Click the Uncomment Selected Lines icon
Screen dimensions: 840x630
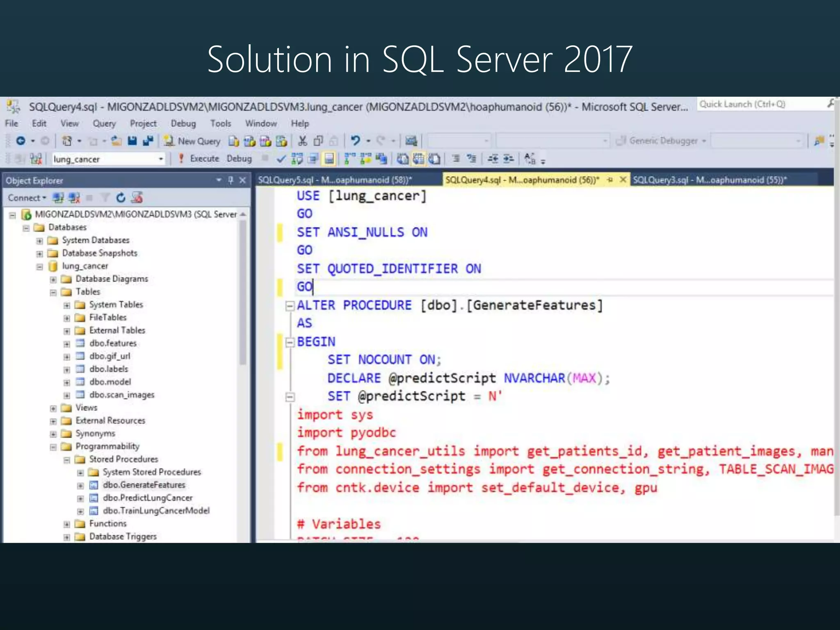(x=472, y=159)
